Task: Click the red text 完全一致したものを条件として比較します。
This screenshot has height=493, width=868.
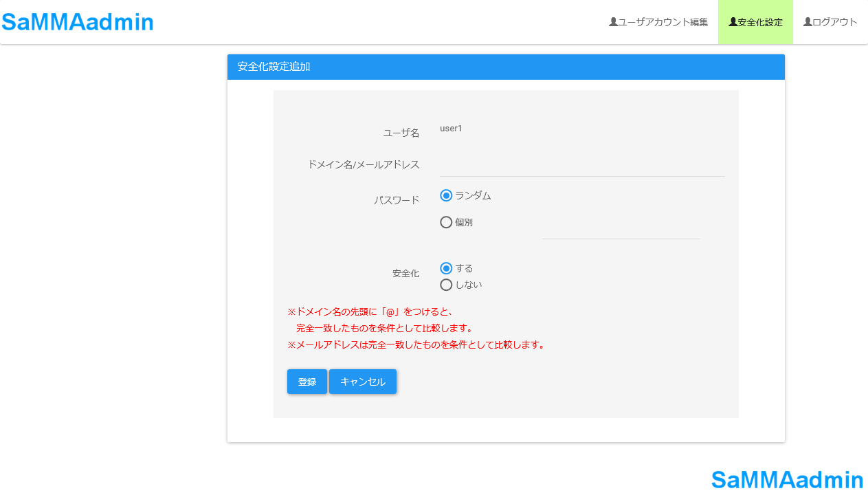Action: pyautogui.click(x=385, y=328)
